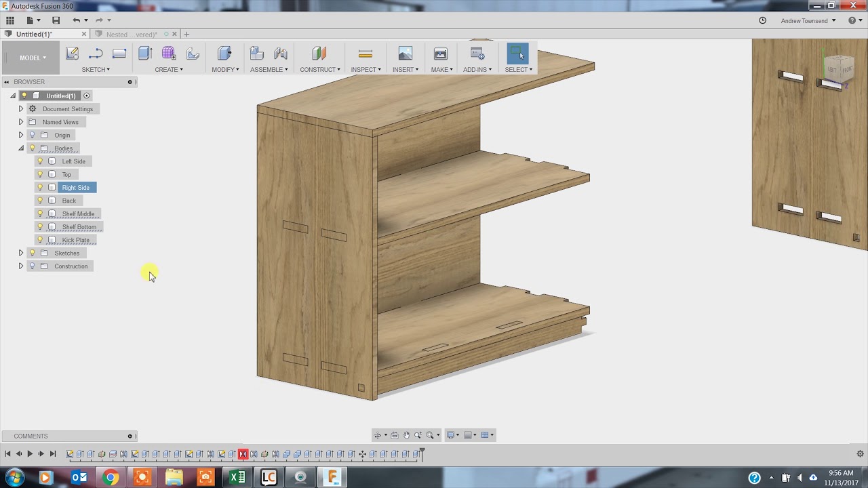Toggle visibility bulb for Top body
This screenshot has height=488, width=868.
point(40,174)
